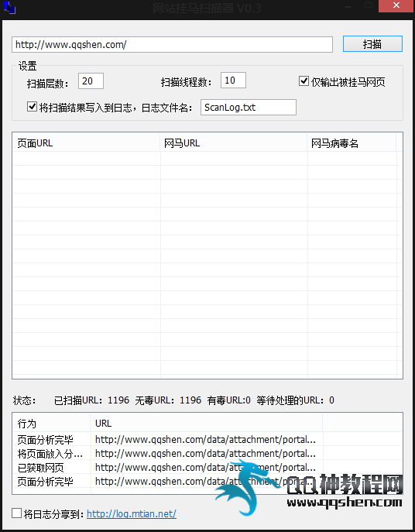Select the 已获取网页 log row
The image size is (415, 532).
pos(207,468)
